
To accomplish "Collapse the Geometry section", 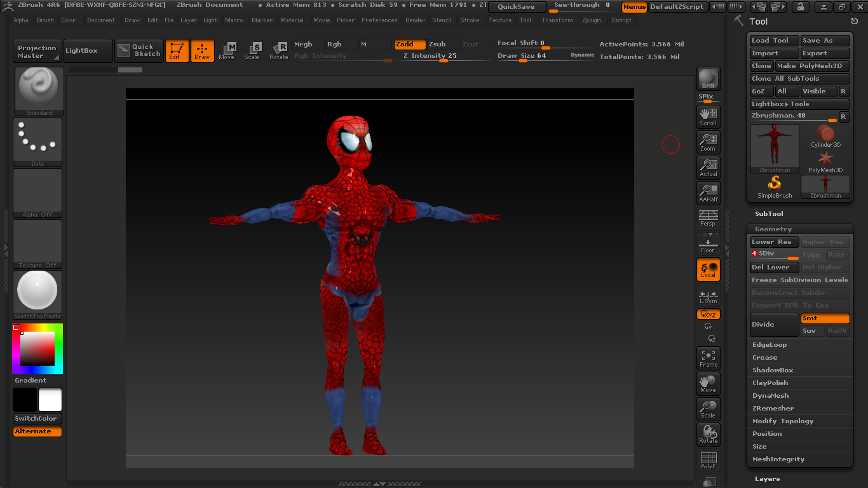I will pos(773,229).
